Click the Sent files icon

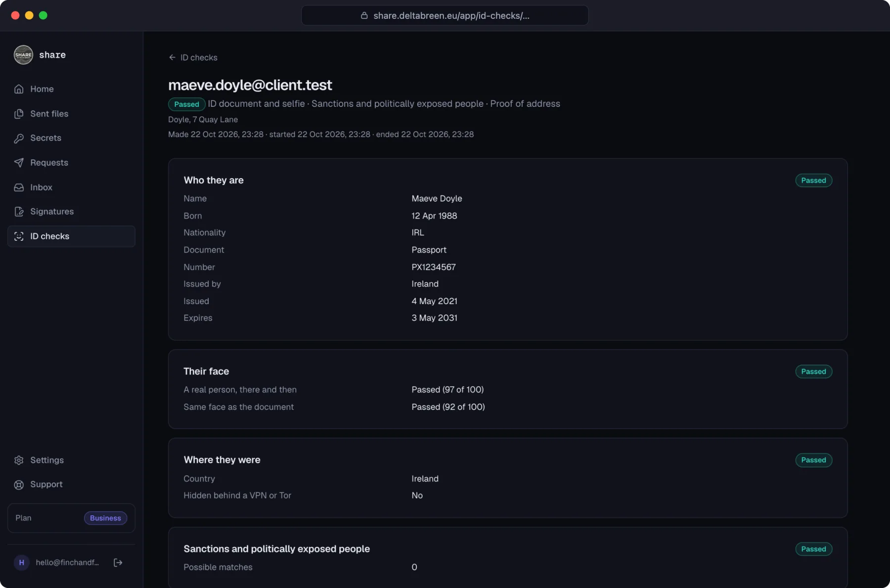point(19,114)
